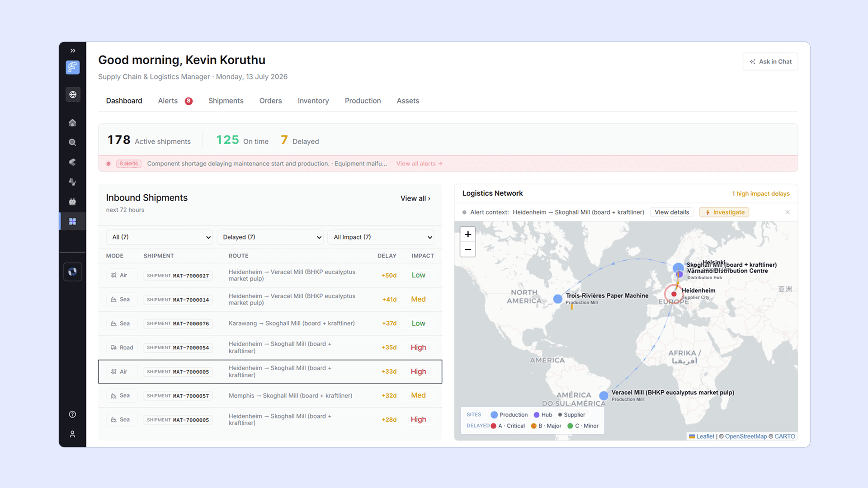The width and height of the screenshot is (868, 488).
Task: Click the Veracel Mill map marker
Action: point(604,396)
